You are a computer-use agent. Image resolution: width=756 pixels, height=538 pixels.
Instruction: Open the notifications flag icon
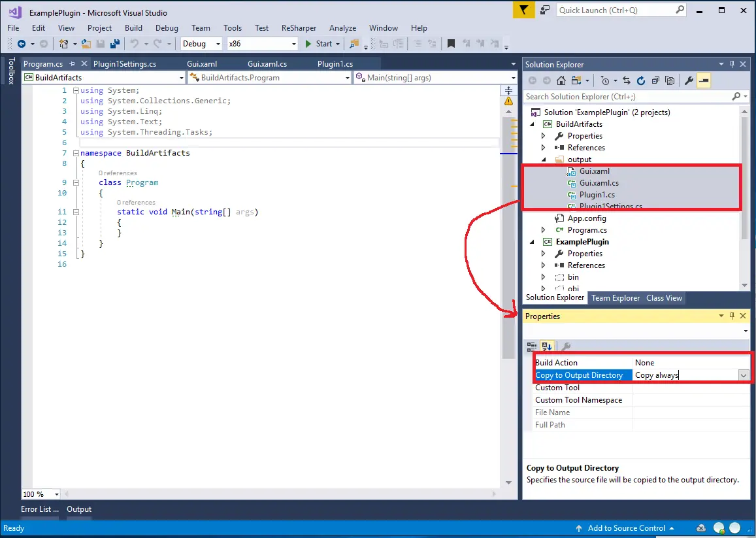pyautogui.click(x=523, y=10)
